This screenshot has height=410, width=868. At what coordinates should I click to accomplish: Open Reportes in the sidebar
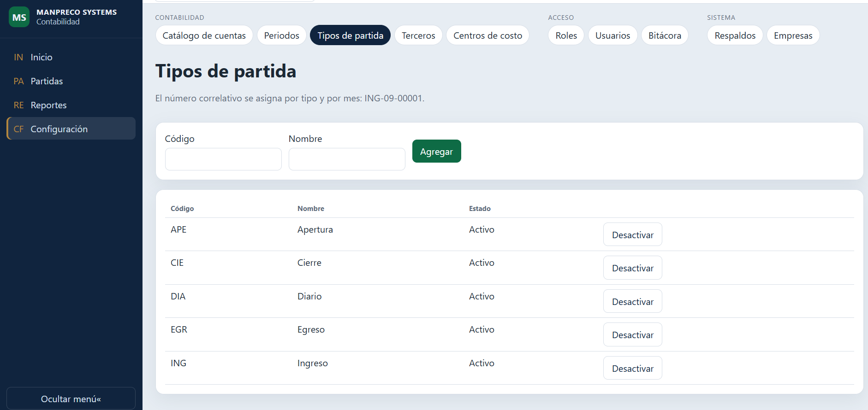pyautogui.click(x=71, y=105)
